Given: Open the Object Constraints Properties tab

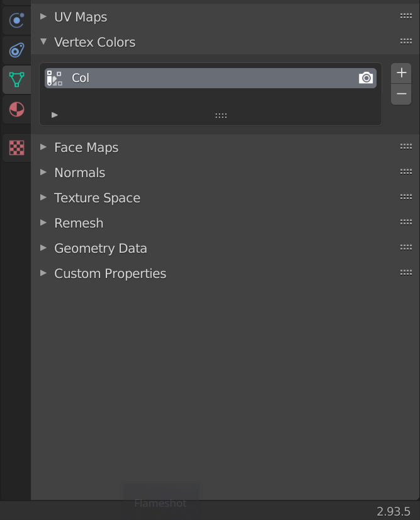Looking at the screenshot, I should [x=17, y=50].
